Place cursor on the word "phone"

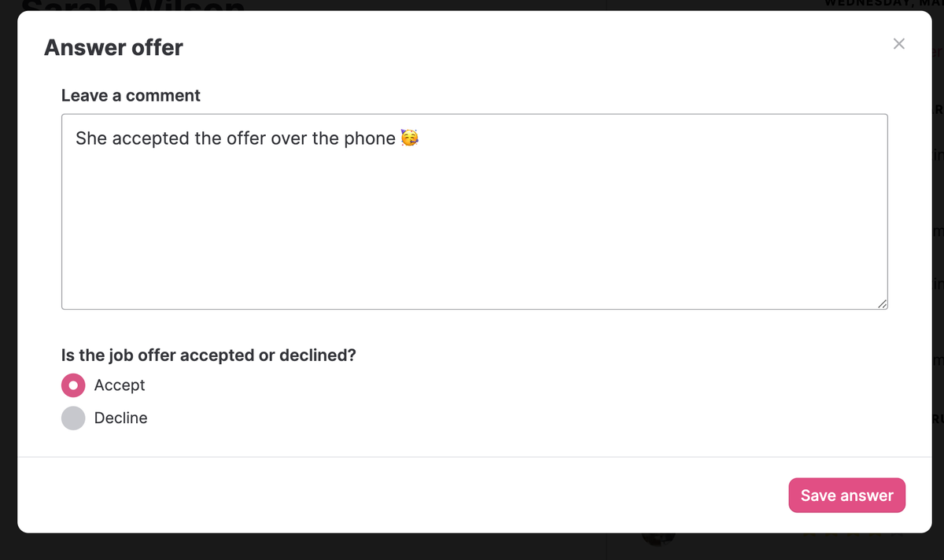pos(369,139)
